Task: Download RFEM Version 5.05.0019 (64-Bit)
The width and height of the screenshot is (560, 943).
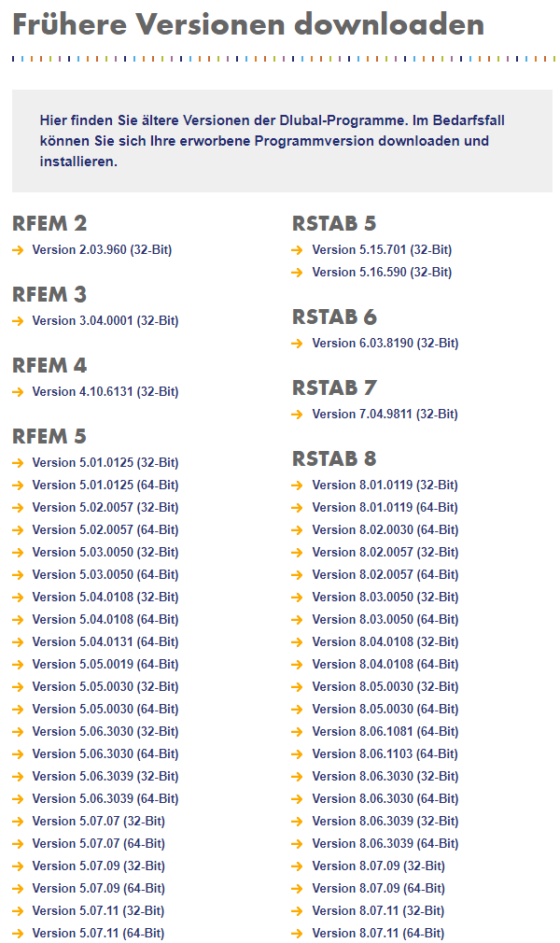Action: click(105, 665)
